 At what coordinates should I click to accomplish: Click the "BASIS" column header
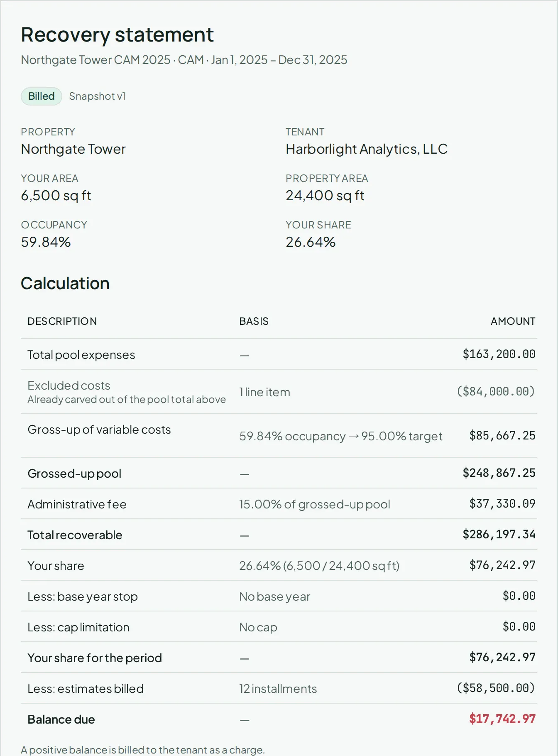254,321
